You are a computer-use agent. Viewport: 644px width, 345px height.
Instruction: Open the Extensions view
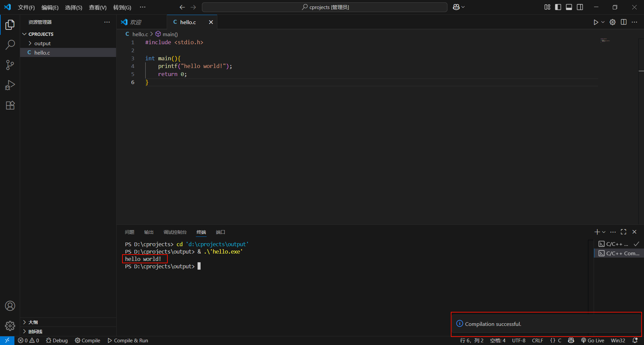click(10, 106)
